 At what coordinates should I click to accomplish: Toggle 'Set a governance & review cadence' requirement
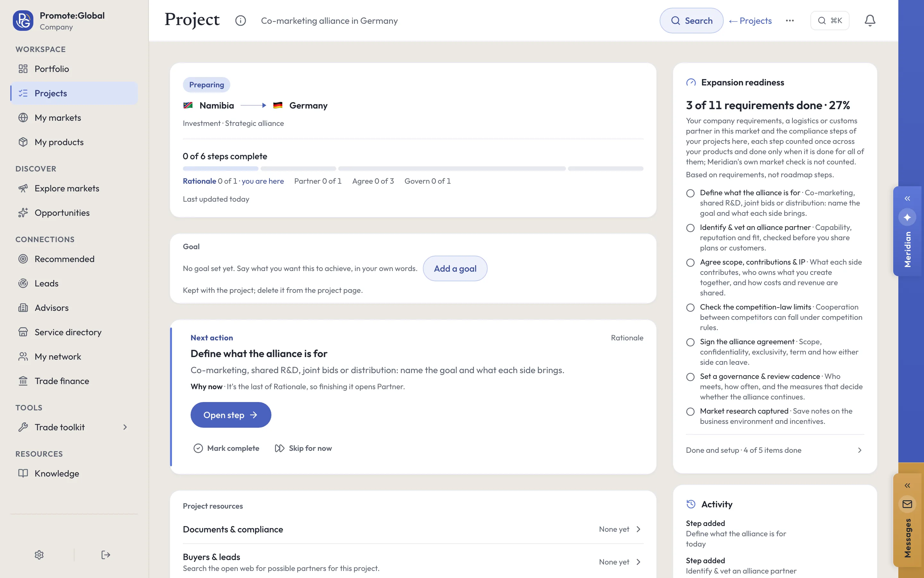[x=690, y=377]
